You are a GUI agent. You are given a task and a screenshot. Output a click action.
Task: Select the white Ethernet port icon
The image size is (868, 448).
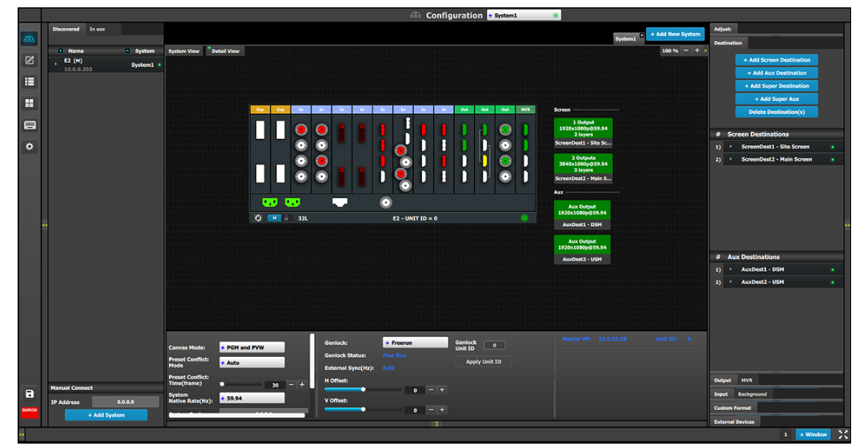pos(340,203)
